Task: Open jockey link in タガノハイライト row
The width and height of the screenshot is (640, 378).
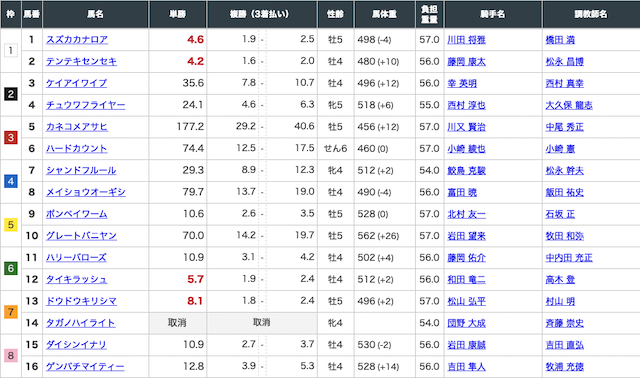Action: tap(466, 323)
